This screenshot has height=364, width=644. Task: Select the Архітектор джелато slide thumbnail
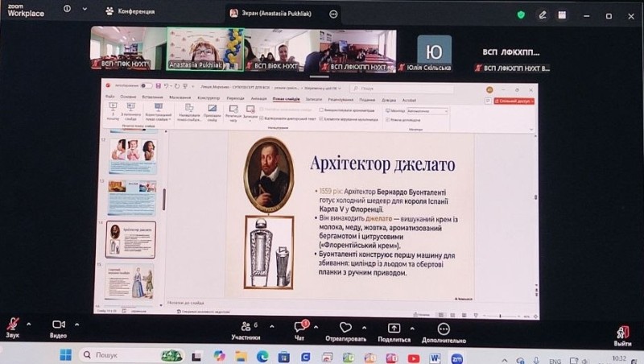tap(131, 239)
